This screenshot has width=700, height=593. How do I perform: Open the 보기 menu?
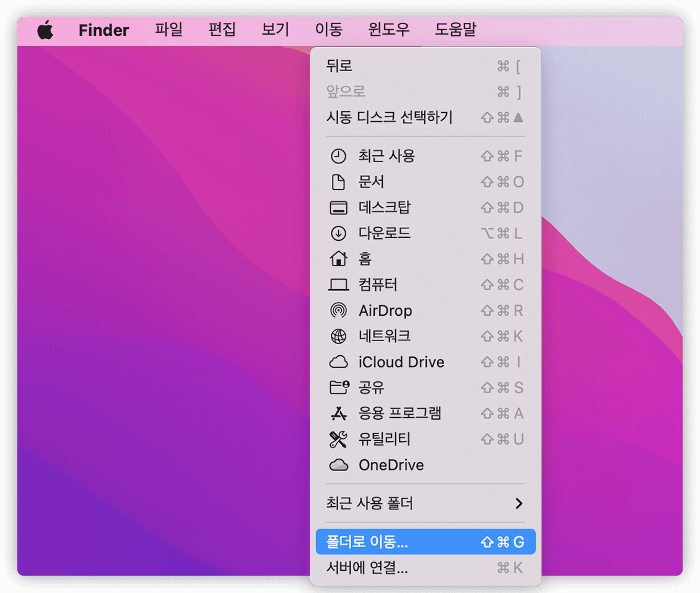coord(276,30)
